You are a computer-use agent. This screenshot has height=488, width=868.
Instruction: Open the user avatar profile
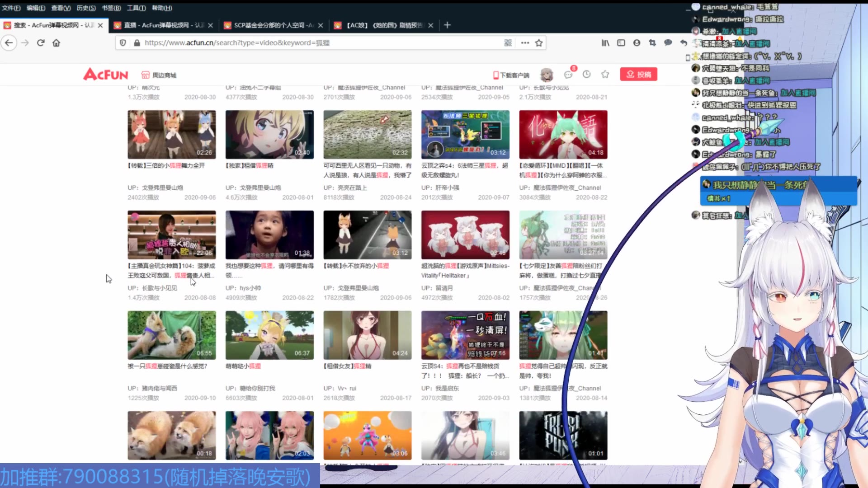coord(547,75)
